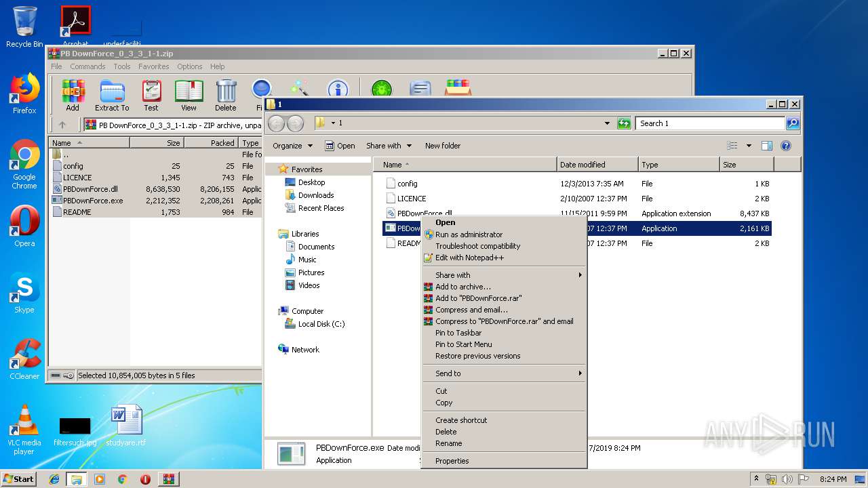This screenshot has height=488, width=868.
Task: Open the Commands menu in WinRAR
Action: (x=87, y=66)
